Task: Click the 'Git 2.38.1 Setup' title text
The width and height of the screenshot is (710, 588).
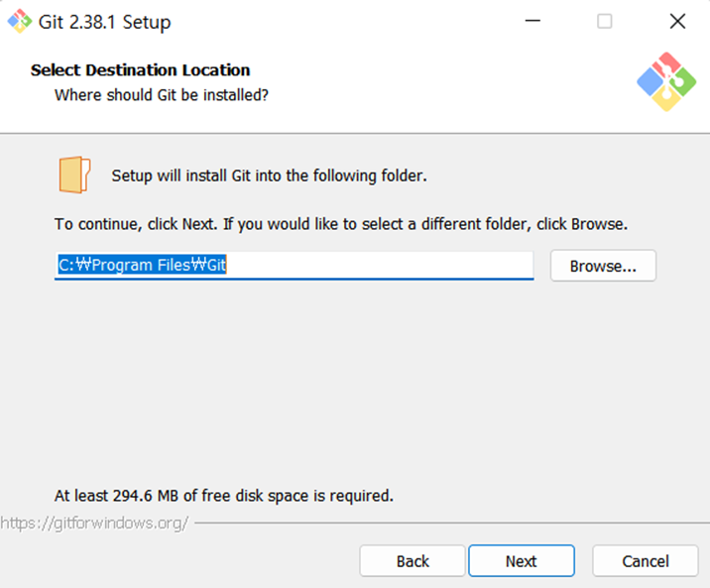Action: click(104, 22)
